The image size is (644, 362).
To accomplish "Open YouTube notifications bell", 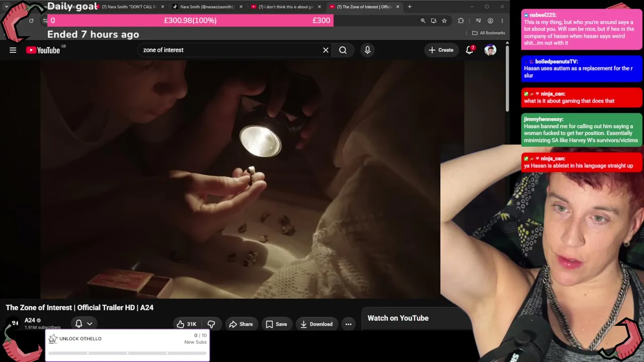I will [x=470, y=49].
